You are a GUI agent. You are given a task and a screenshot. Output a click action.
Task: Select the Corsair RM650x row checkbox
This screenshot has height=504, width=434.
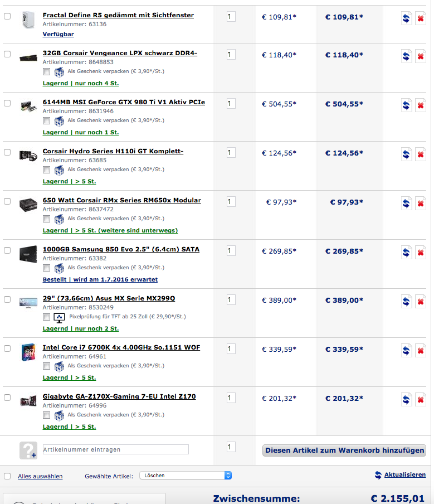coord(7,201)
